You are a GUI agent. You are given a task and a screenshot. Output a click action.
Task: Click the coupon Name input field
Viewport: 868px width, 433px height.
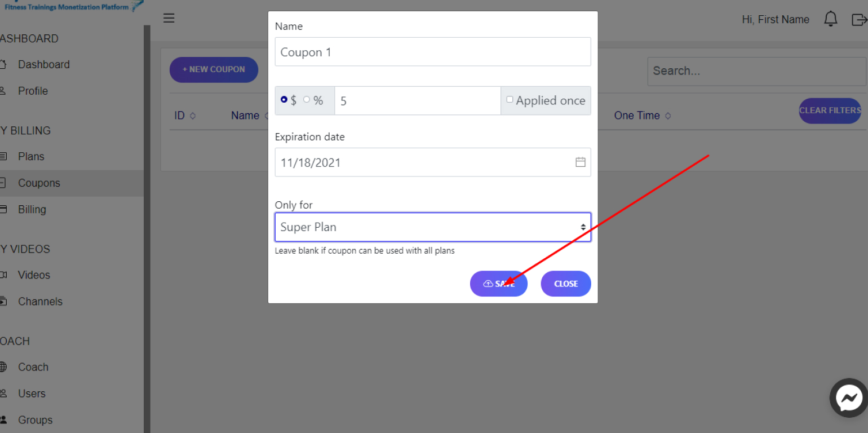[433, 52]
